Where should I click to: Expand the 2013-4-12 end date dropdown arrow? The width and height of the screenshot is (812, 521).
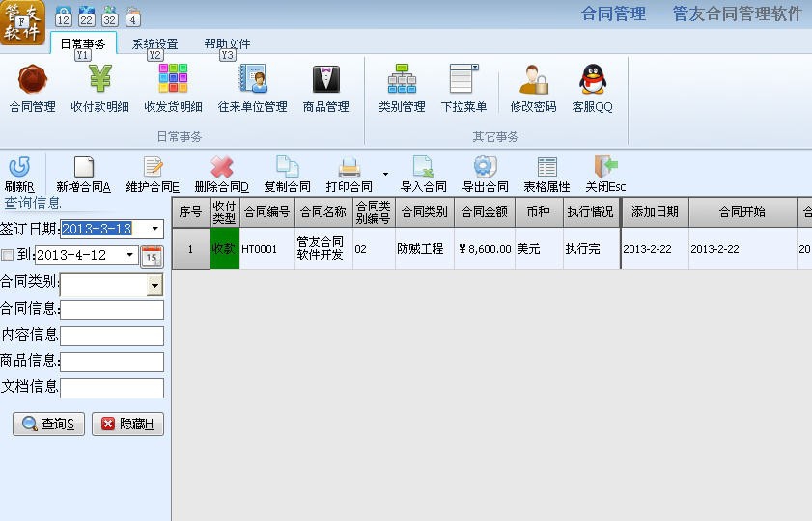130,254
